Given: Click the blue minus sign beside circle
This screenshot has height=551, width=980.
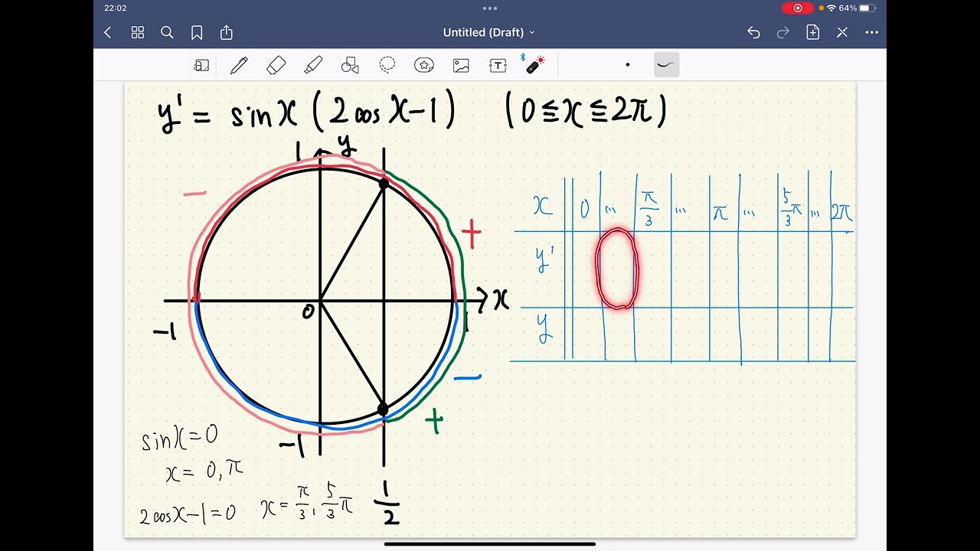Looking at the screenshot, I should point(467,377).
